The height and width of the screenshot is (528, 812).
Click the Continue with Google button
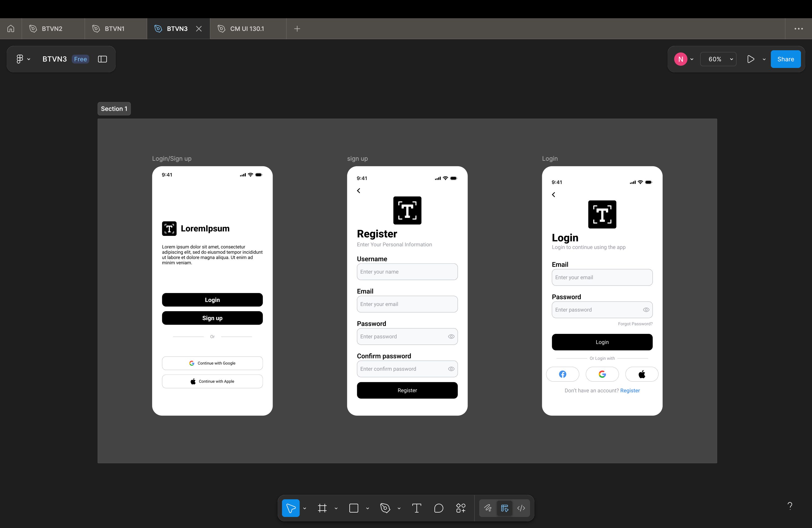click(x=212, y=363)
